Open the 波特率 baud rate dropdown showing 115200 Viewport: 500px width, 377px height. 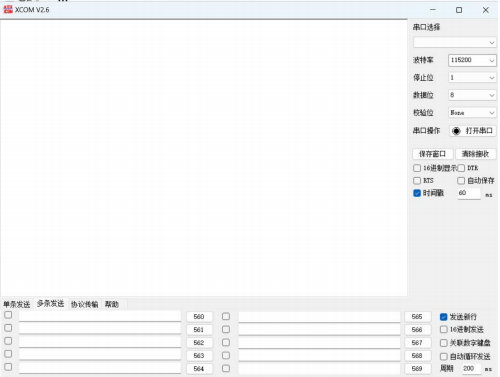coord(472,60)
